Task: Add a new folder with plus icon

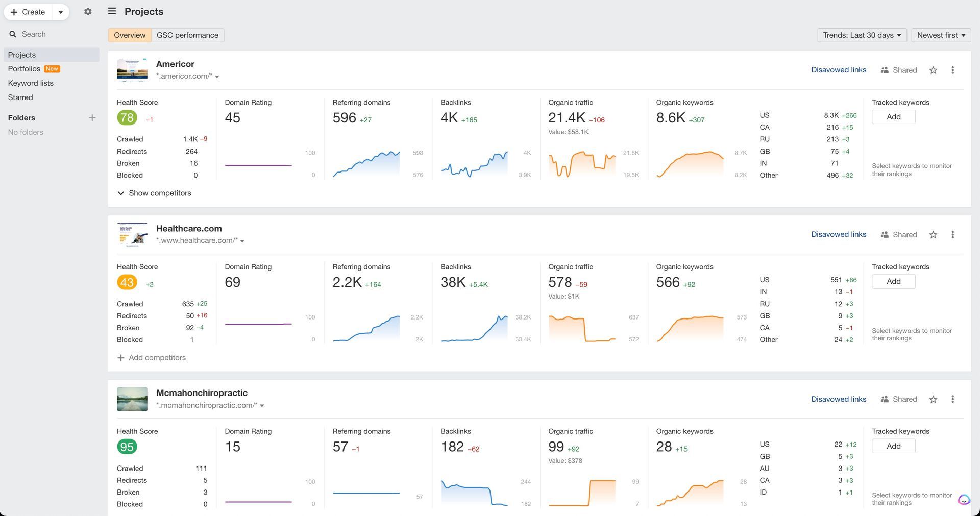Action: [92, 118]
